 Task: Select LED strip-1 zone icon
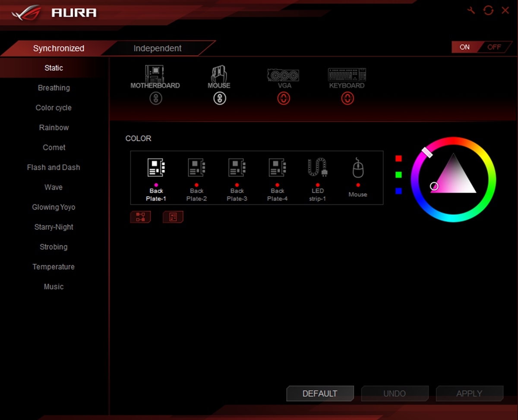[318, 167]
